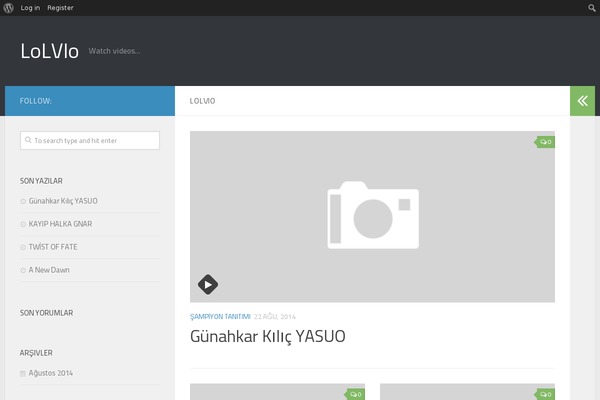This screenshot has width=600, height=400.
Task: Open the Günahkar Kılıç YASUO post title
Action: point(268,336)
